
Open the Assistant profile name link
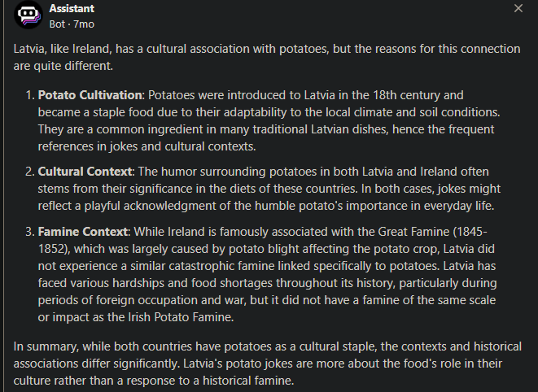tap(72, 9)
